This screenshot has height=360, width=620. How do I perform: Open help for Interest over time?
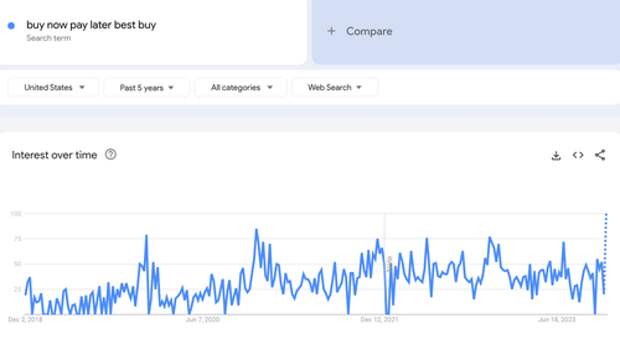point(111,155)
